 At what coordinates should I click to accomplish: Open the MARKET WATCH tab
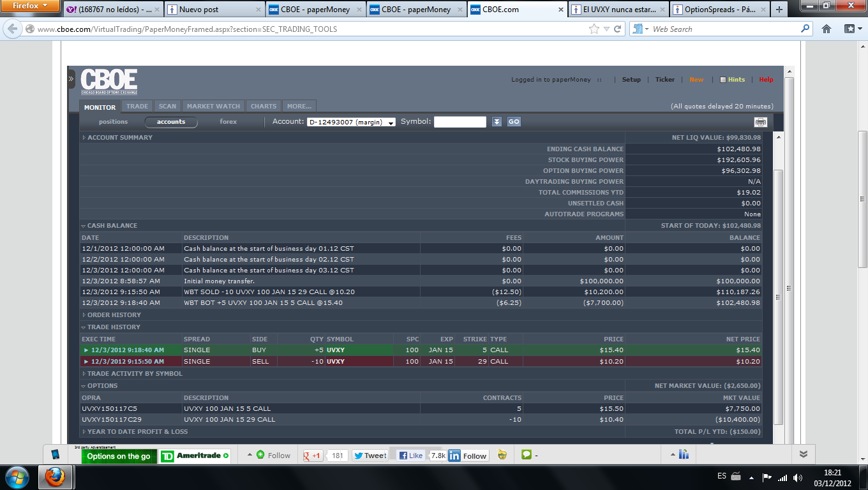[x=214, y=107]
